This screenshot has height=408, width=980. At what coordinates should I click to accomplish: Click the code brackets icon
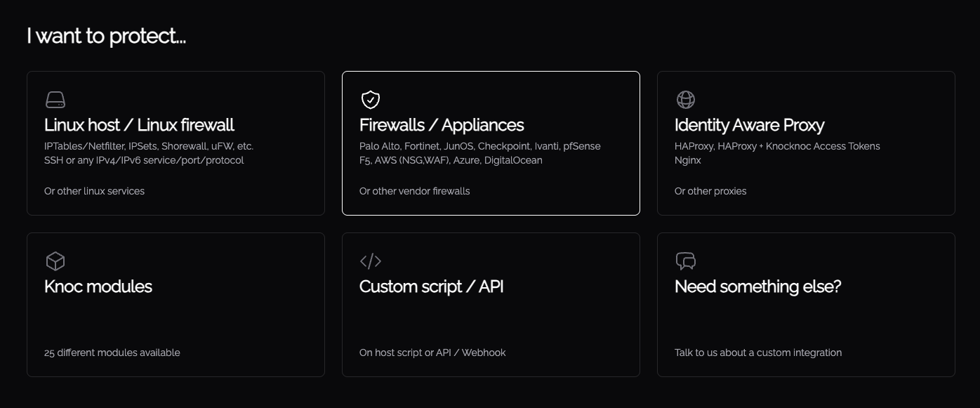click(x=371, y=261)
